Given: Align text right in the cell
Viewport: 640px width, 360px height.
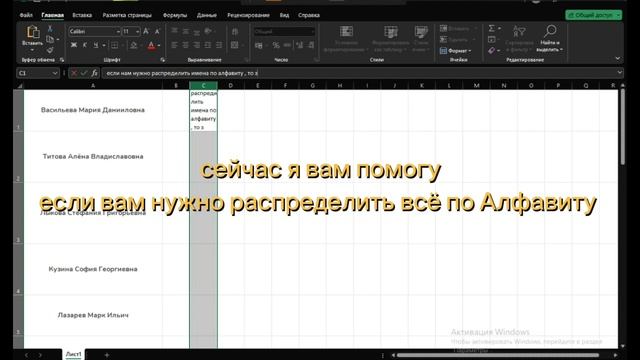Looking at the screenshot, I should pos(196,45).
